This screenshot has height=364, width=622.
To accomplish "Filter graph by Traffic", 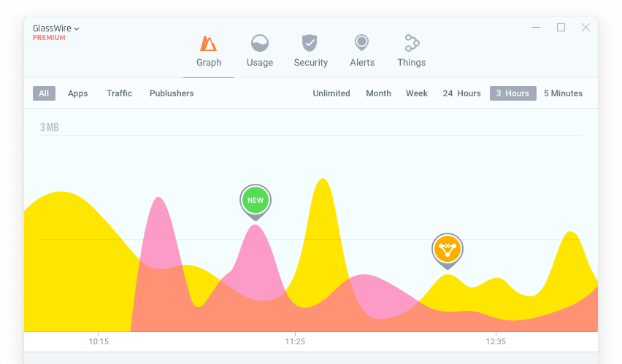I will click(119, 93).
